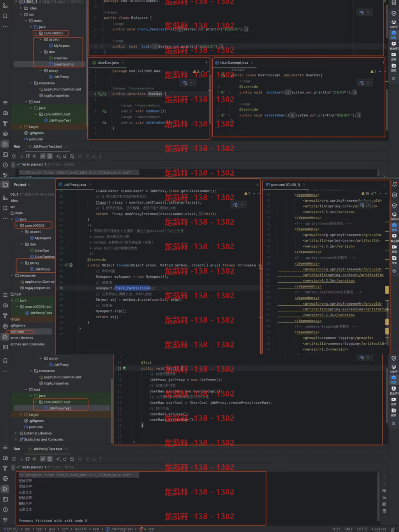399x532 pixels.
Task: Click Load Maven changes icon in UserDao editor
Action: pos(185,83)
